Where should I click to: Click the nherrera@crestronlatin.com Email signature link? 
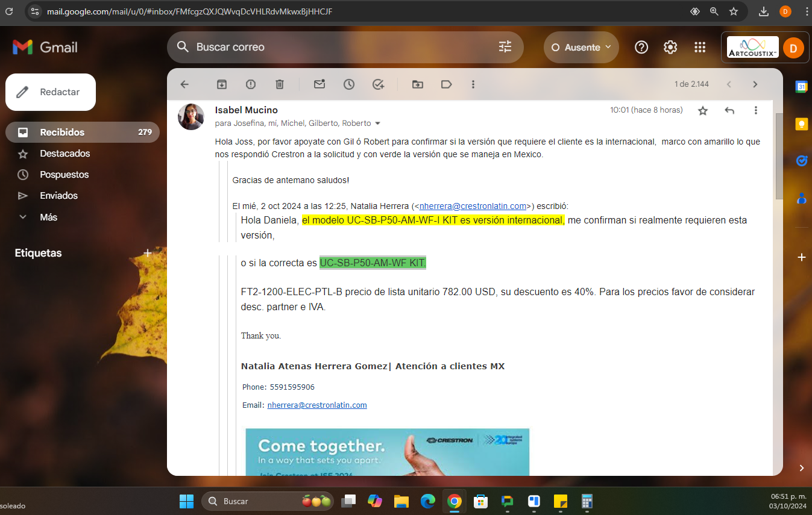(x=317, y=405)
